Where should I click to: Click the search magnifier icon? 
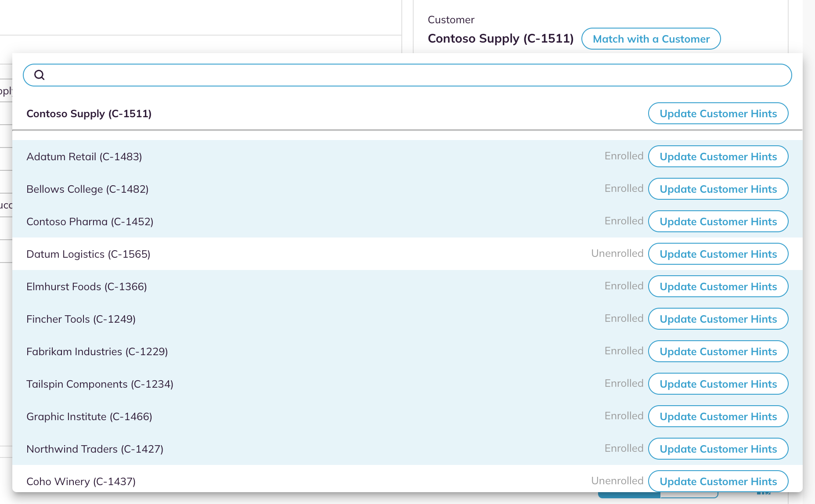40,75
